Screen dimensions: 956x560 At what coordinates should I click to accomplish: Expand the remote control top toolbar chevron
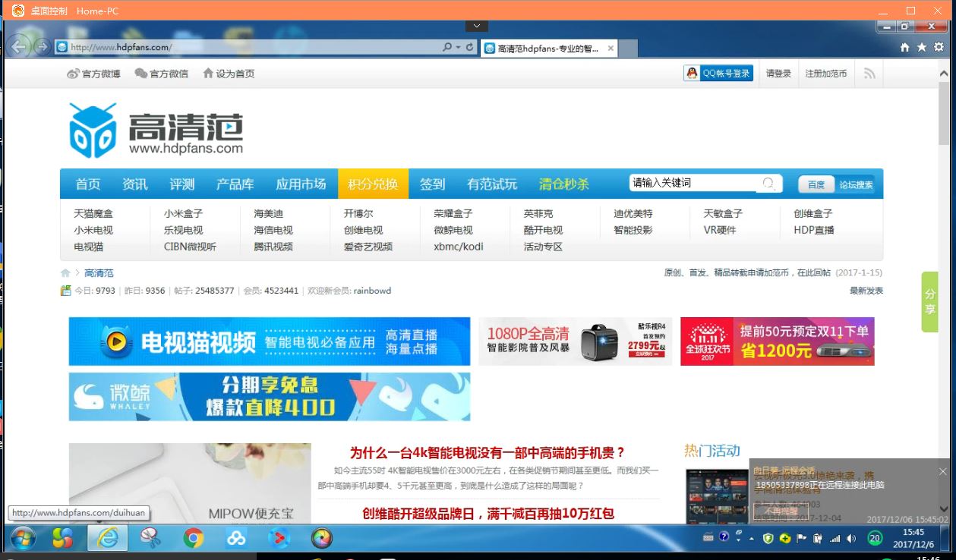(476, 26)
